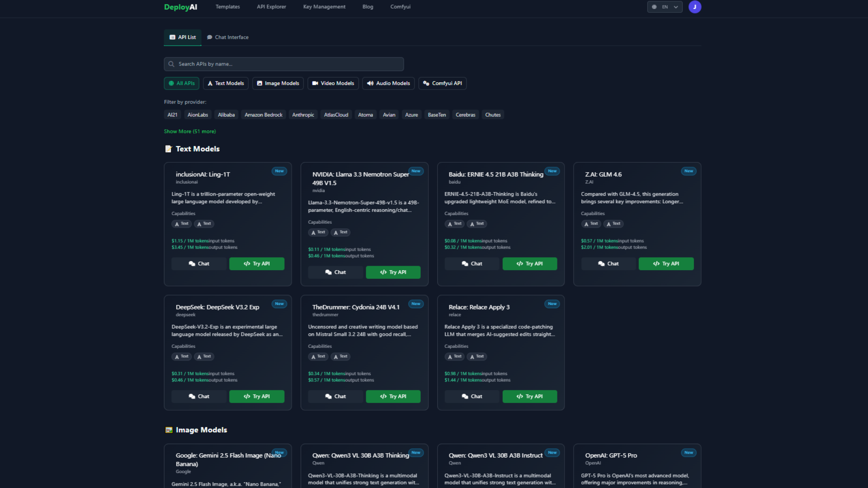Click the Image Models section picture icon

tap(169, 430)
